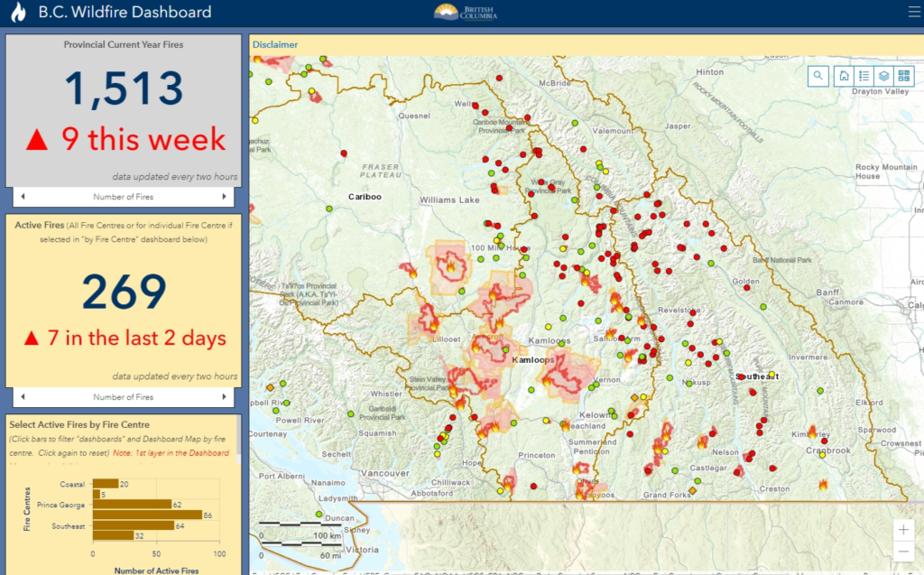924x575 pixels.
Task: Open the Disclaimer tab
Action: (275, 43)
